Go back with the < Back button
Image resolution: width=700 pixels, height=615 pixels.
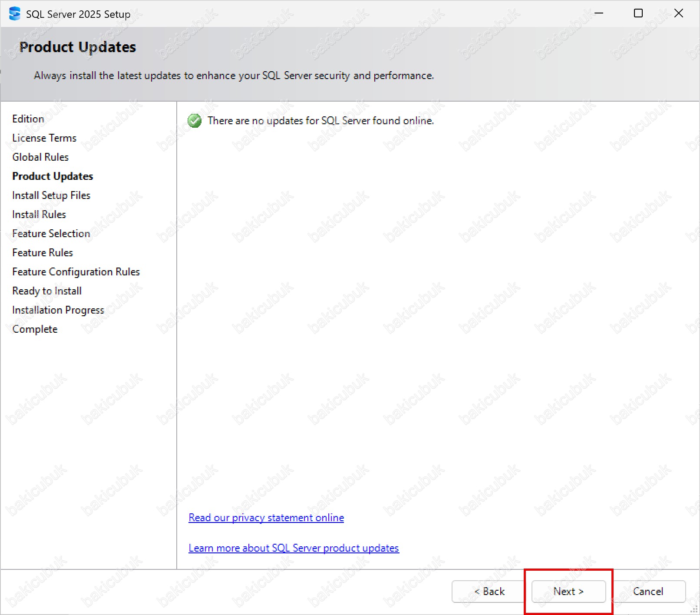pyautogui.click(x=489, y=592)
